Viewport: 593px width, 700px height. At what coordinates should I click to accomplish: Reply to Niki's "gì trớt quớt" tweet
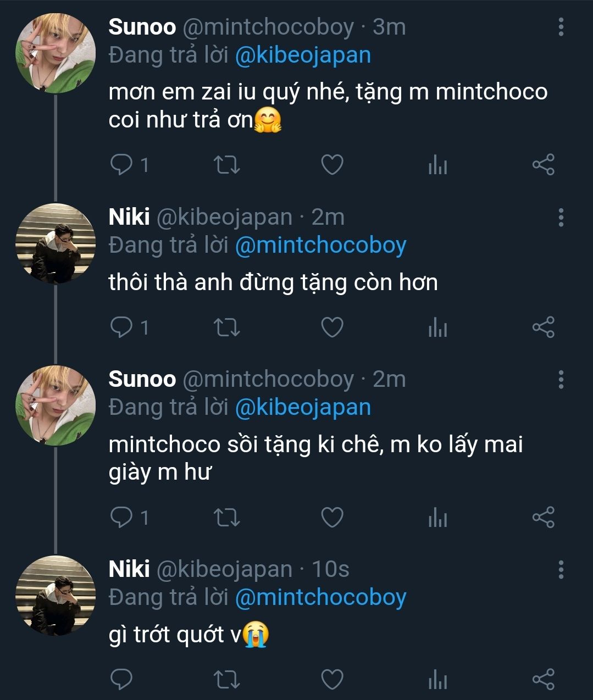click(x=121, y=680)
